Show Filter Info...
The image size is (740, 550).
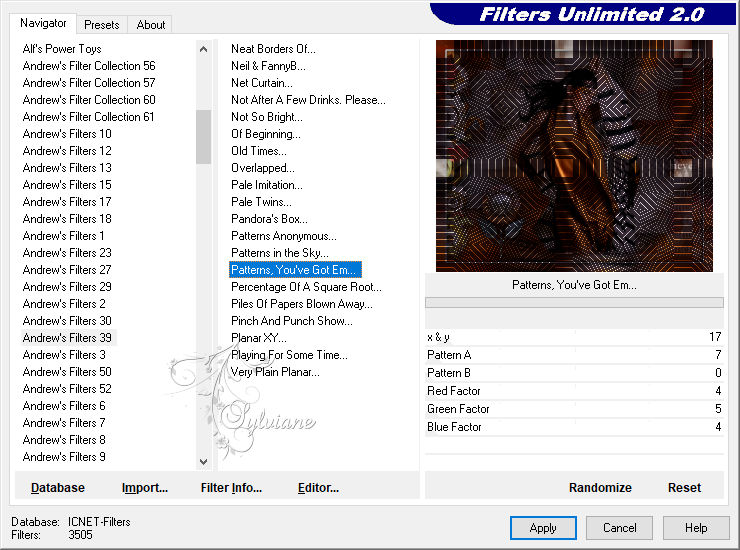click(x=231, y=488)
